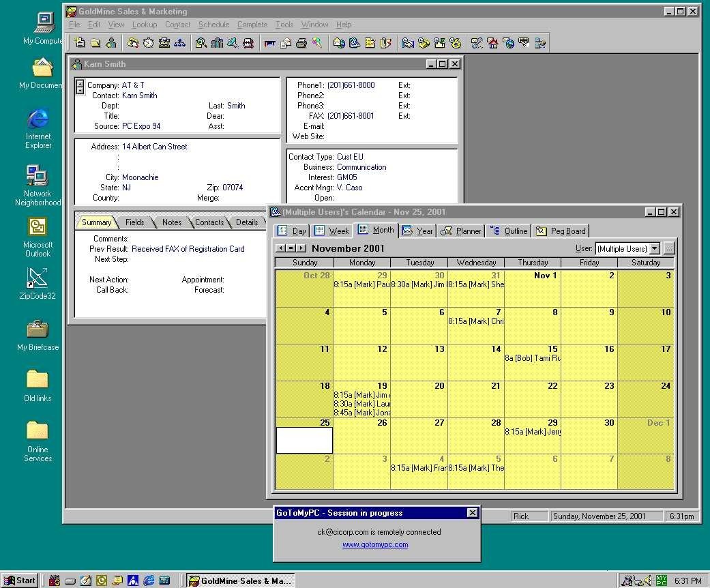This screenshot has width=710, height=588.
Task: Click GoldMine Sales taskbar button
Action: tap(241, 580)
